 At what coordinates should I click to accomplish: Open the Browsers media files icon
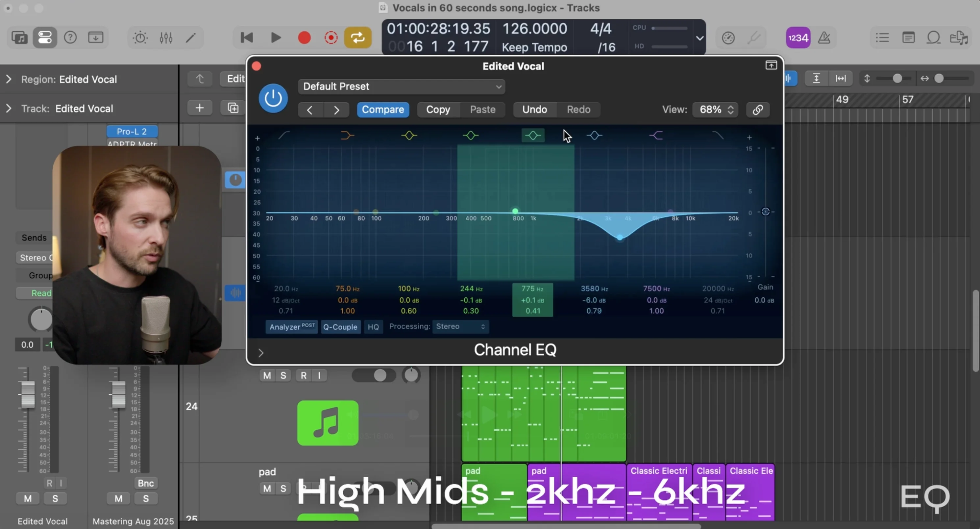pos(959,37)
